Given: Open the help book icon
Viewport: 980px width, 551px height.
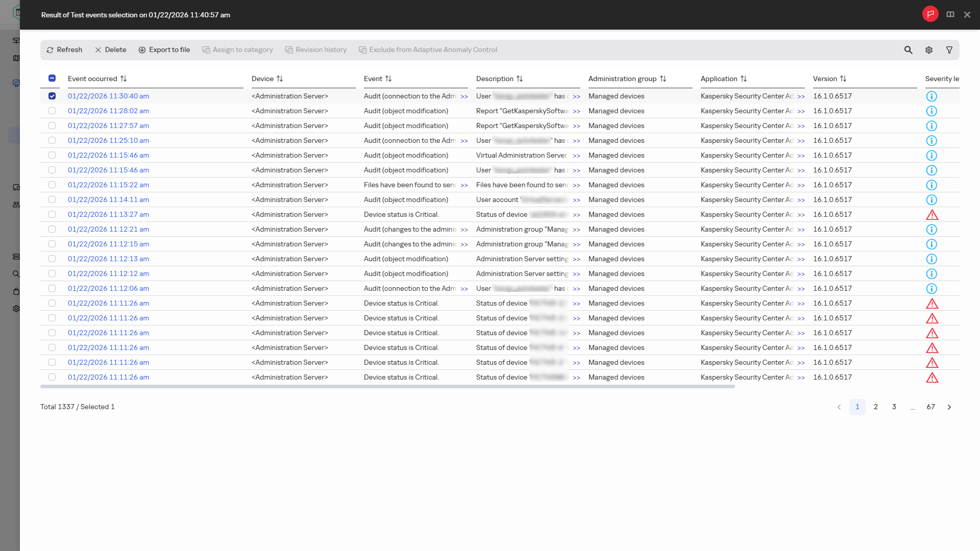Looking at the screenshot, I should coord(950,15).
